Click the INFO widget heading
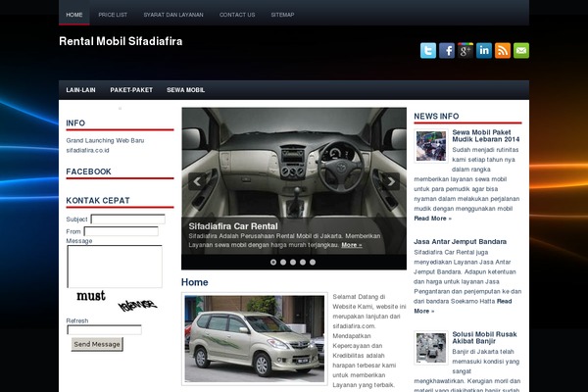Viewport: 588px width, 392px height. [x=75, y=123]
